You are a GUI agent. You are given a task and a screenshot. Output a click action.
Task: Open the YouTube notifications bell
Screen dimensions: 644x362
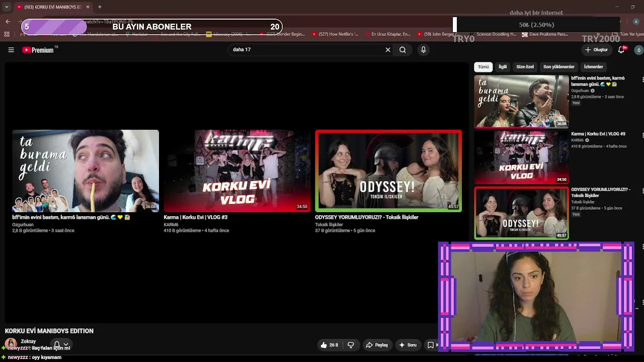pos(622,50)
